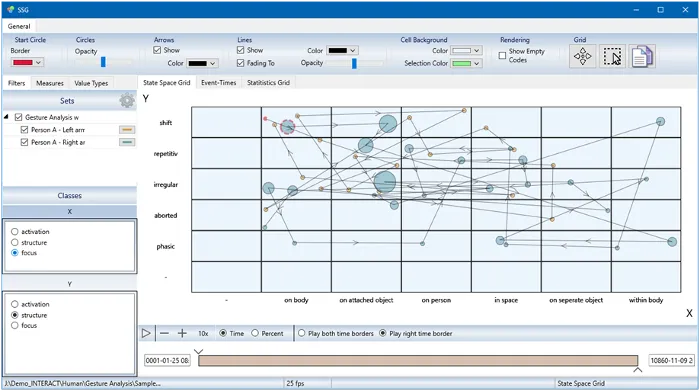Click the 'phasic' y-axis label
This screenshot has height=391, width=700.
(166, 246)
